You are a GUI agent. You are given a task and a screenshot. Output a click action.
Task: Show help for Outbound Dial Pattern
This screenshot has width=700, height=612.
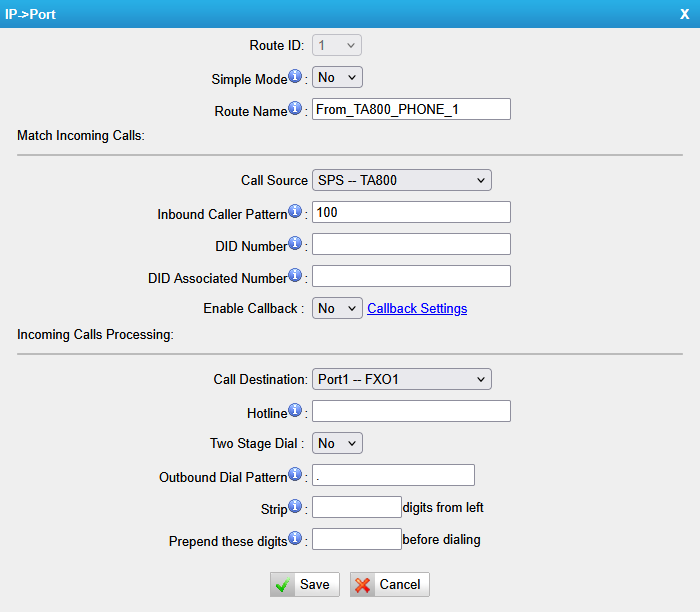tap(295, 475)
